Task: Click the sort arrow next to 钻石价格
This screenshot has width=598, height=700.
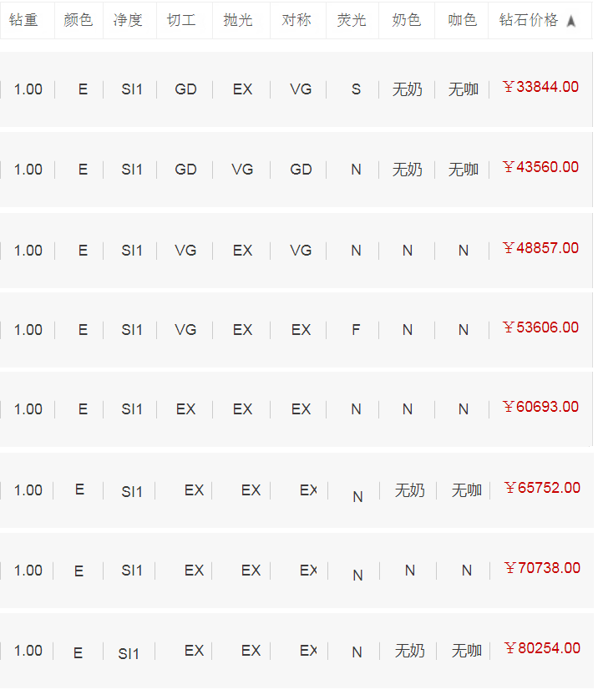Action: (x=571, y=22)
